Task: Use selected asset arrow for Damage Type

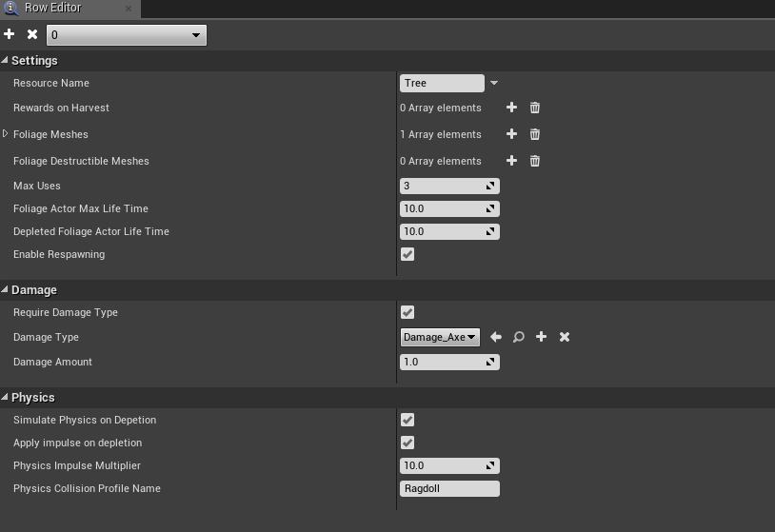Action: click(496, 337)
